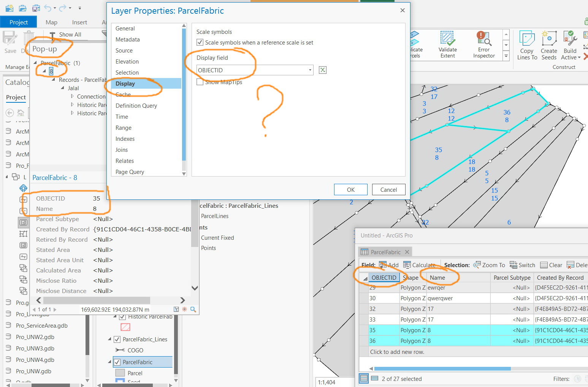Open the Map ribbon tab

click(51, 22)
